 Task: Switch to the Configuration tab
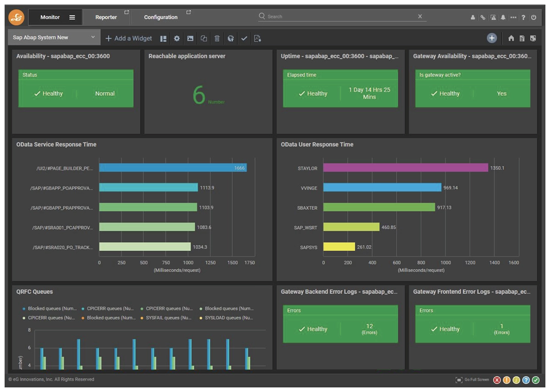161,17
